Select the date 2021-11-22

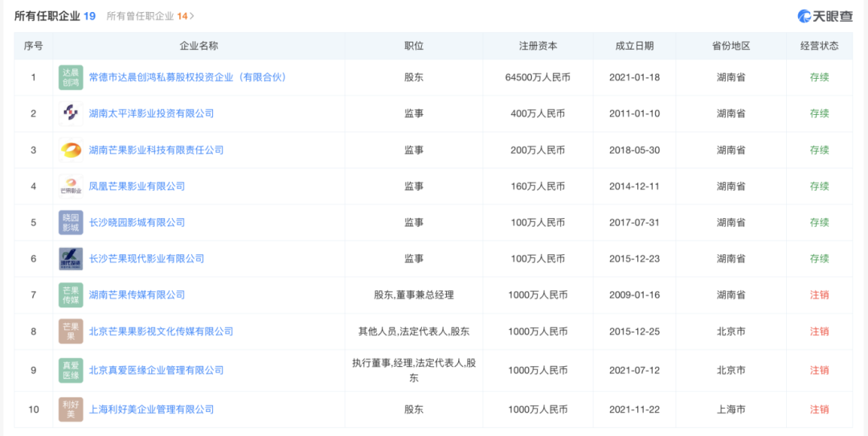[x=634, y=409]
